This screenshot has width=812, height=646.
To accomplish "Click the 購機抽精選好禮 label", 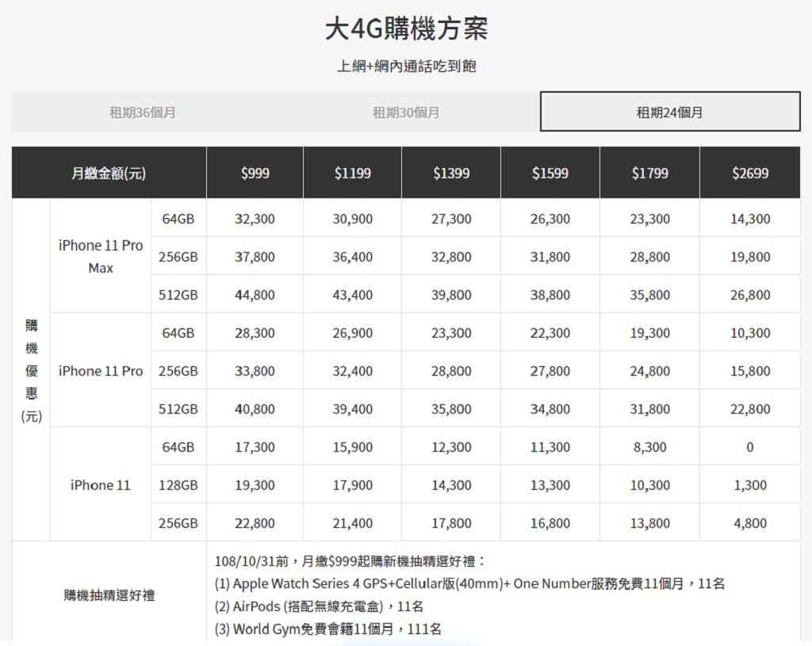I will [109, 595].
